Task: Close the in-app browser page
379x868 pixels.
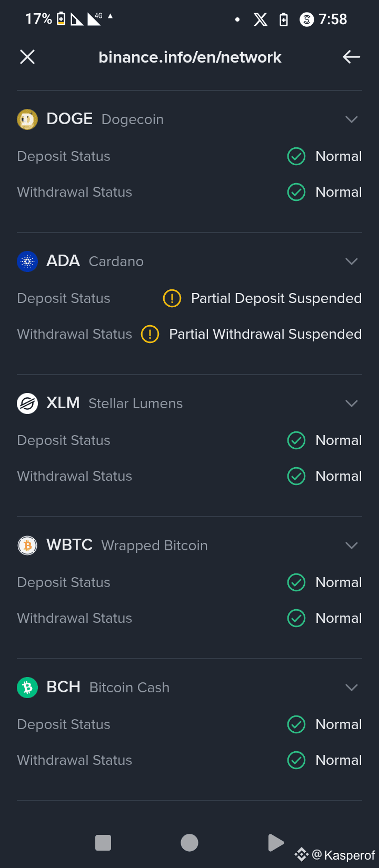Action: 27,57
